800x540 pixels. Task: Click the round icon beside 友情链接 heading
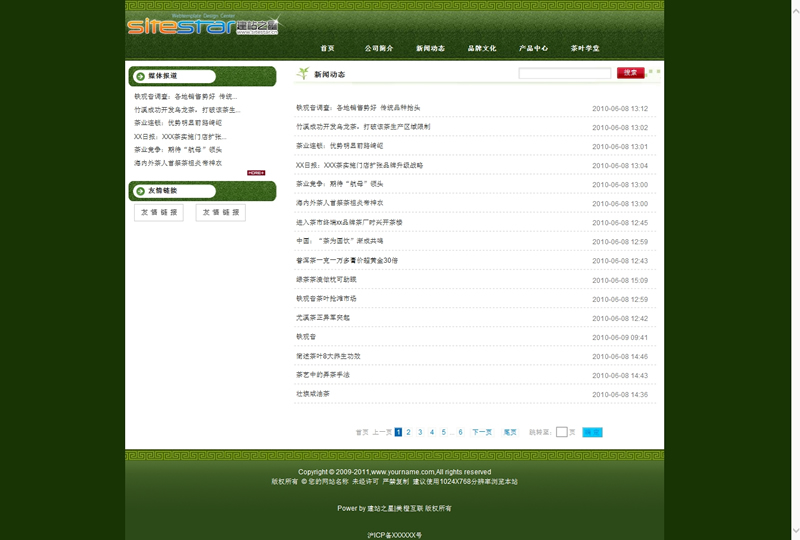pos(139,190)
